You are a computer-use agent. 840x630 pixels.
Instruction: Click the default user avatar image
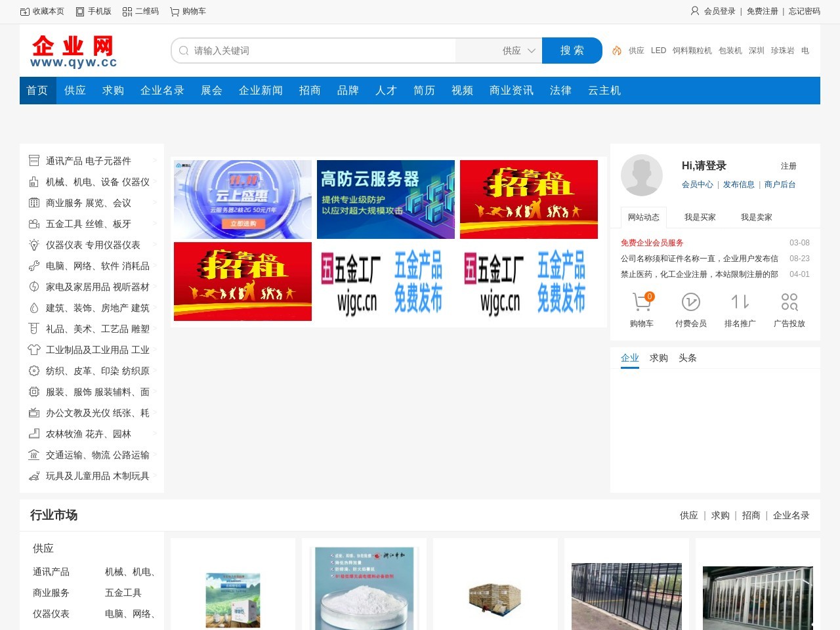642,175
